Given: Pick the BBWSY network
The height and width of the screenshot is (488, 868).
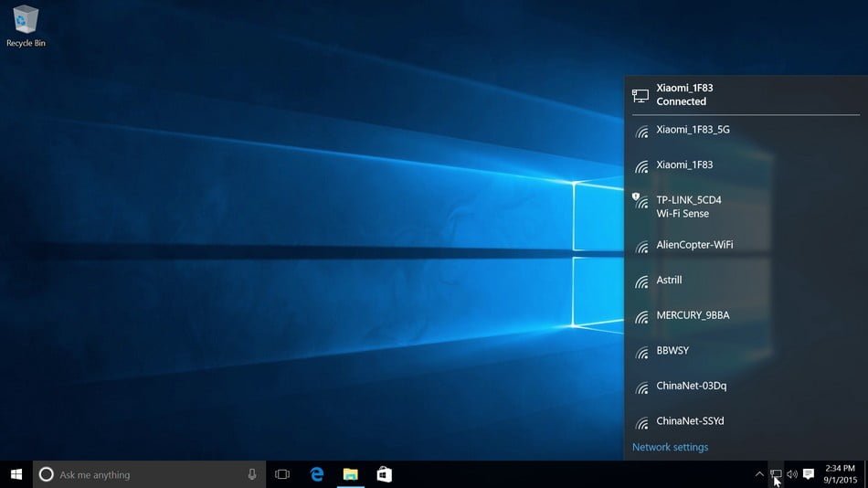Looking at the screenshot, I should [x=746, y=351].
